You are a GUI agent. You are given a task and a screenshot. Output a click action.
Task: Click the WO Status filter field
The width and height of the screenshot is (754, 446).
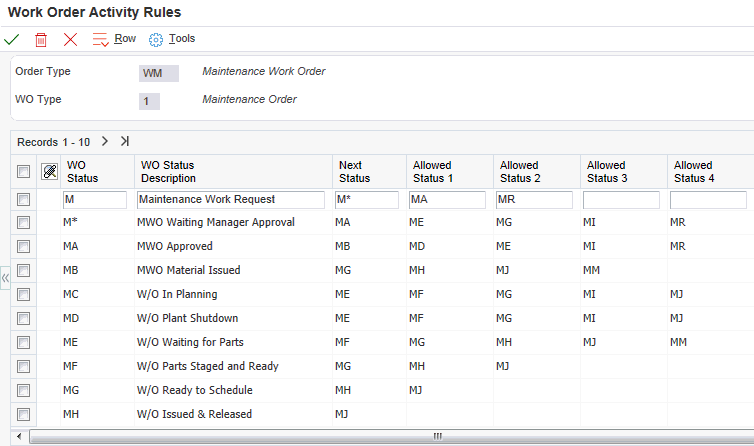pos(94,199)
